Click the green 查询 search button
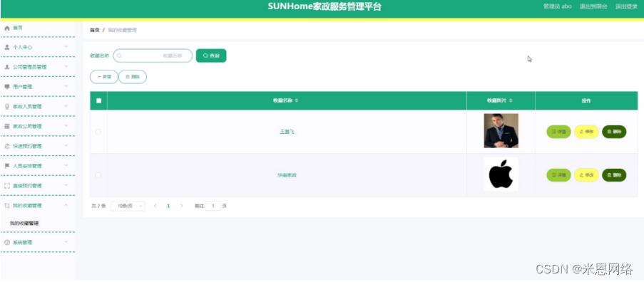Viewport: 644px width, 282px height. [x=211, y=56]
